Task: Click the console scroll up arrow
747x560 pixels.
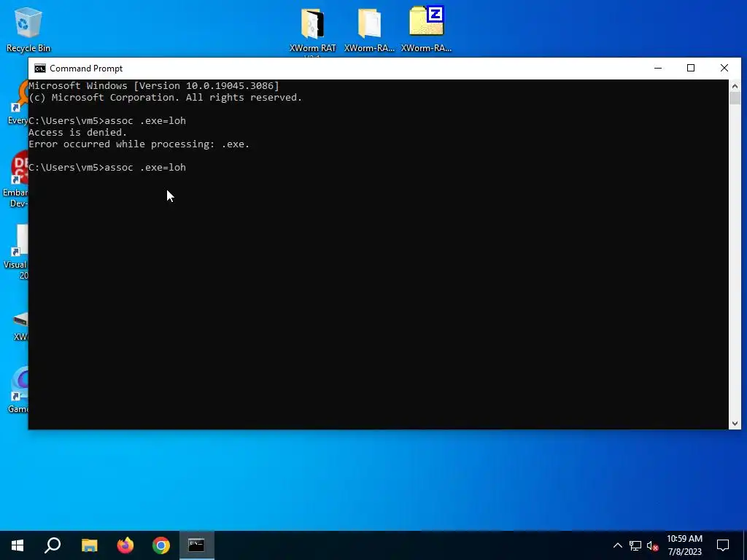Action: click(x=735, y=86)
